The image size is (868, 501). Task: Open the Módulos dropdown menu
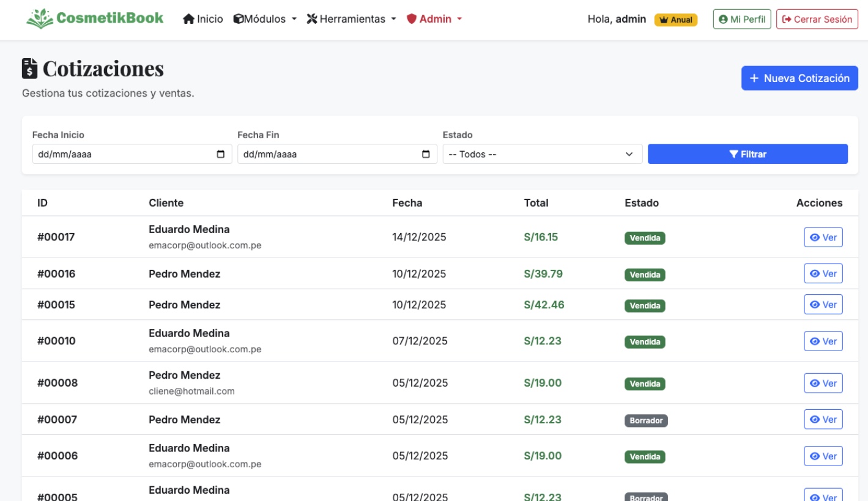[265, 19]
